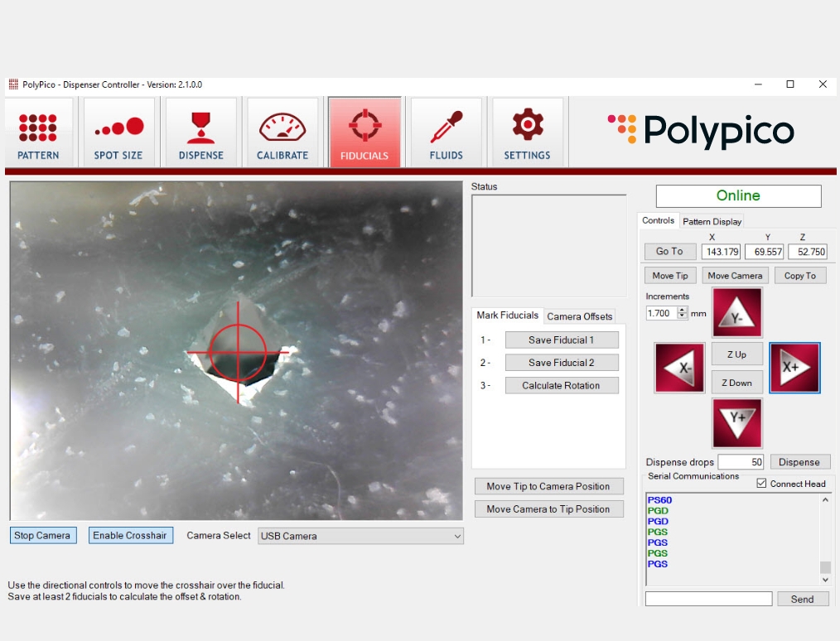Open the Spot Size section
Screen dimensions: 840x641
118,132
